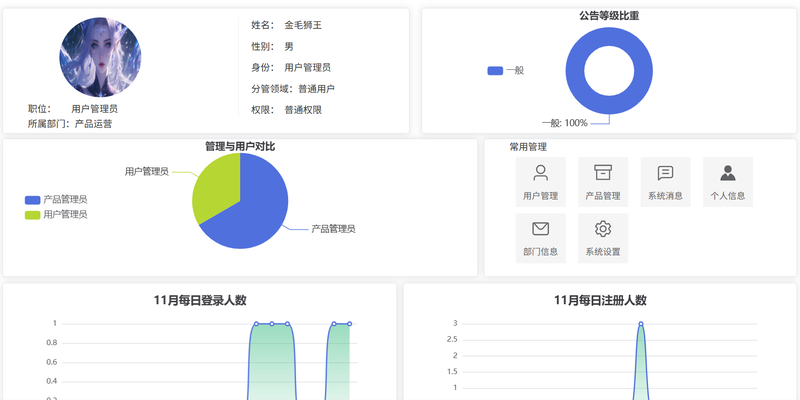Click the 管理与用户对比 chart title

point(240,147)
